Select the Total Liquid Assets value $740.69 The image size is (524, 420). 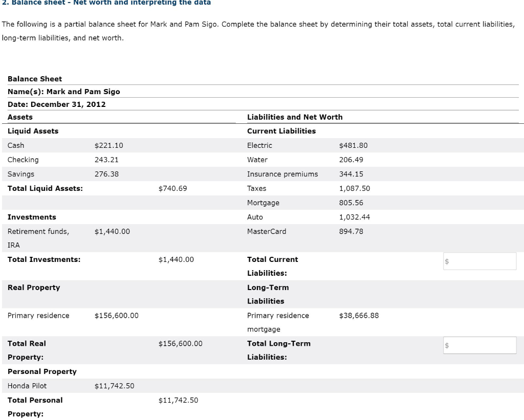pos(172,188)
